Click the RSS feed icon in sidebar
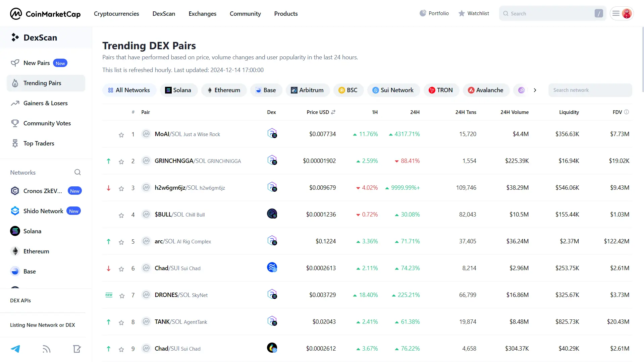The height and width of the screenshot is (362, 644). pyautogui.click(x=46, y=349)
